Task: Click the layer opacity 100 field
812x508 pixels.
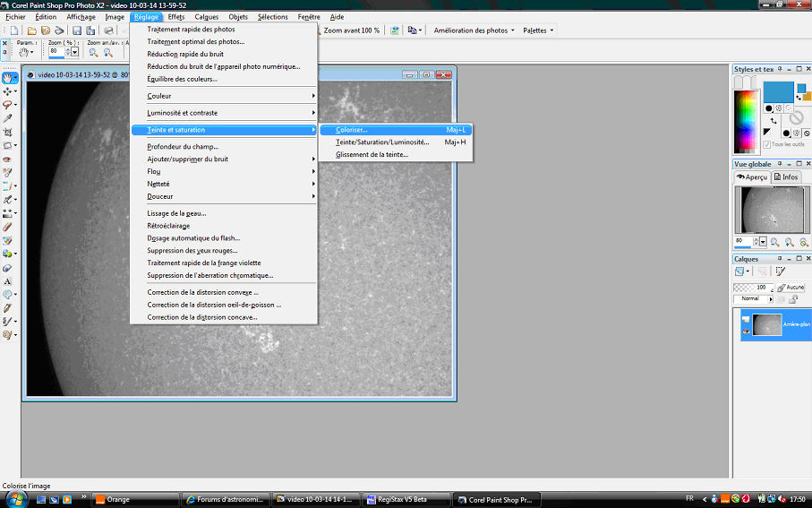Action: 754,288
